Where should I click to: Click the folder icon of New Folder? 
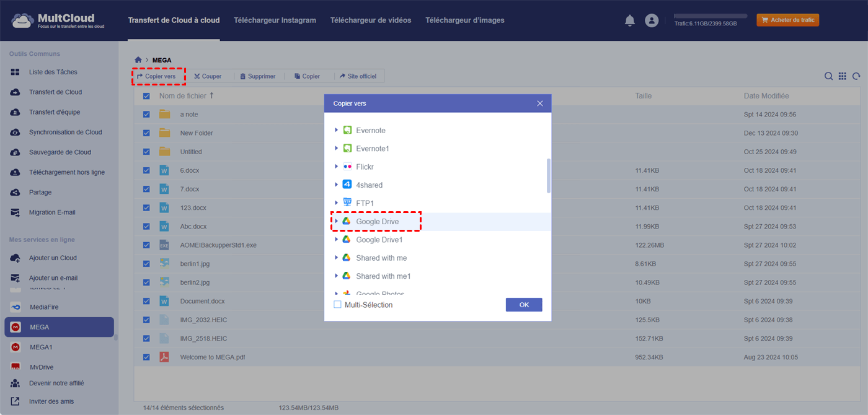(164, 133)
